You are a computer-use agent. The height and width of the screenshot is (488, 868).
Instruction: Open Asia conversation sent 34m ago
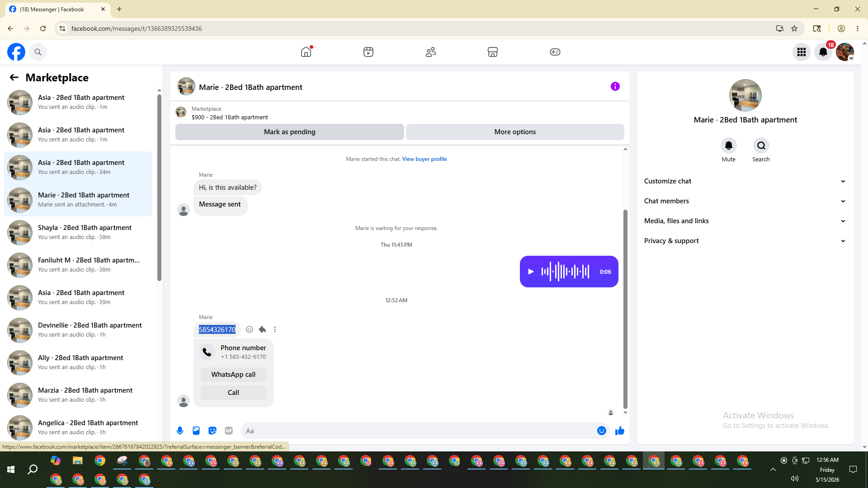(78, 167)
